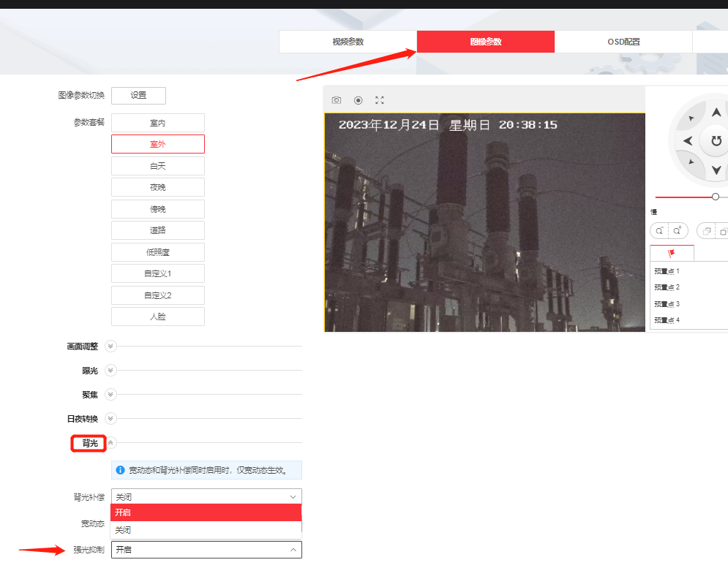
Task: Choose the 自定义1 parameter preset
Action: coord(158,273)
